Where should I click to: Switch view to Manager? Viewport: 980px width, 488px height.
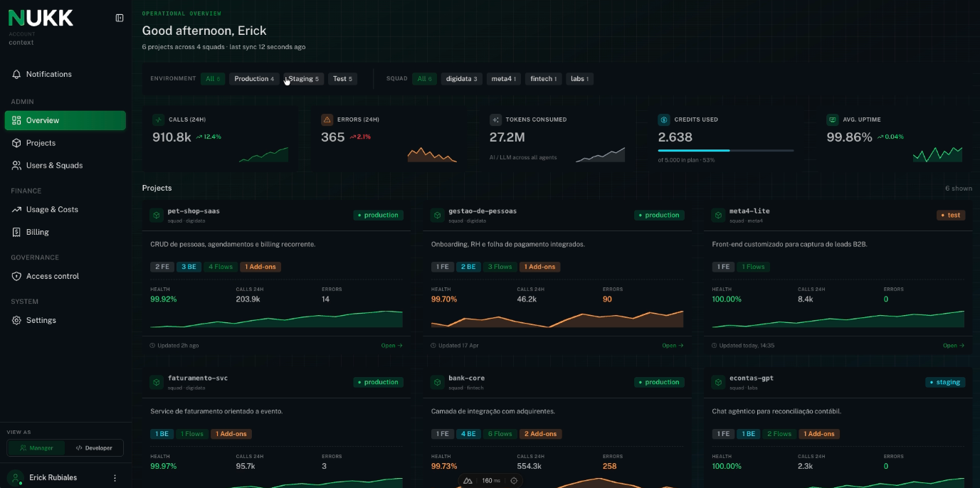(36, 447)
